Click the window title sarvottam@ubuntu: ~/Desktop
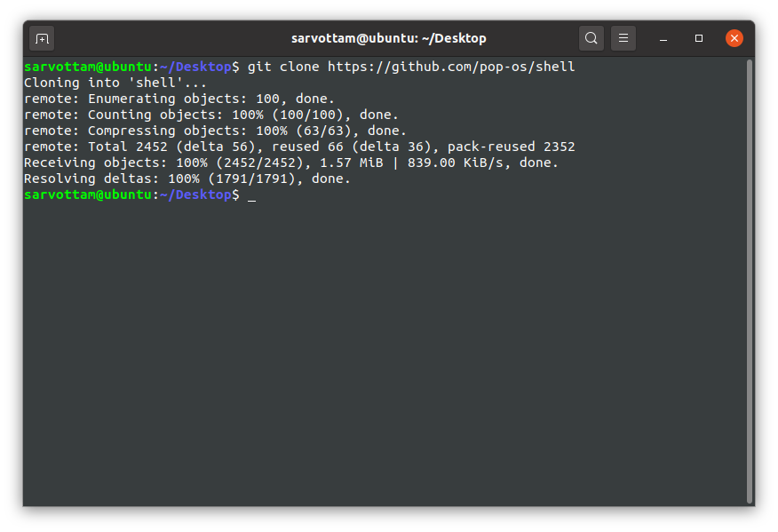Screen dimensions: 778x532 click(388, 38)
